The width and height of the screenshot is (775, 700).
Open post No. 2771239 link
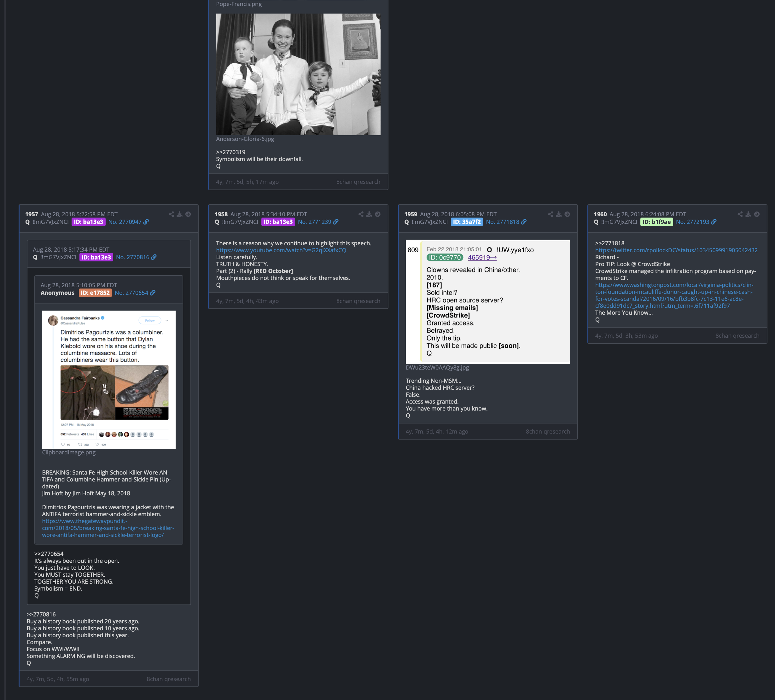[314, 222]
